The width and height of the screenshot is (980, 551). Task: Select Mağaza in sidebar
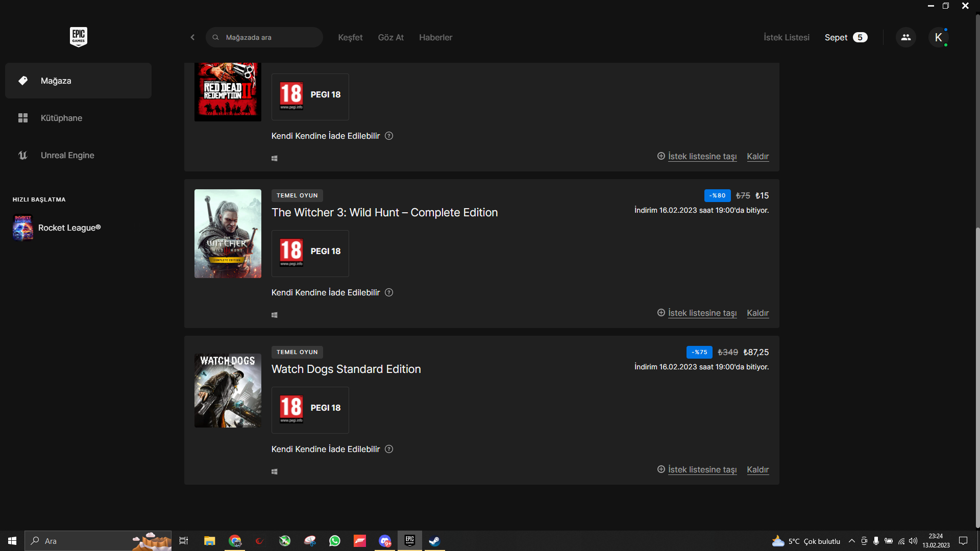click(x=78, y=81)
